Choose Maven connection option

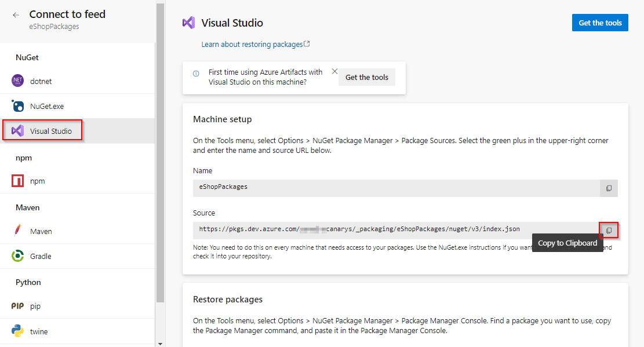[x=78, y=231]
